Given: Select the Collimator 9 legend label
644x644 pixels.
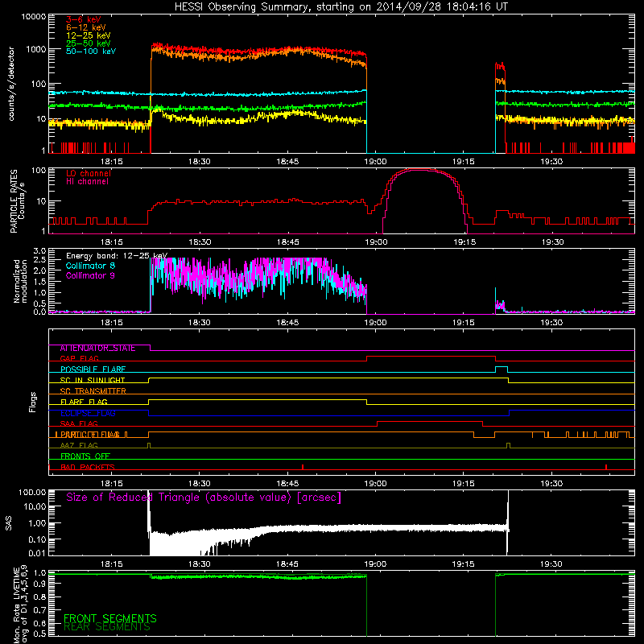Looking at the screenshot, I should click(x=90, y=275).
